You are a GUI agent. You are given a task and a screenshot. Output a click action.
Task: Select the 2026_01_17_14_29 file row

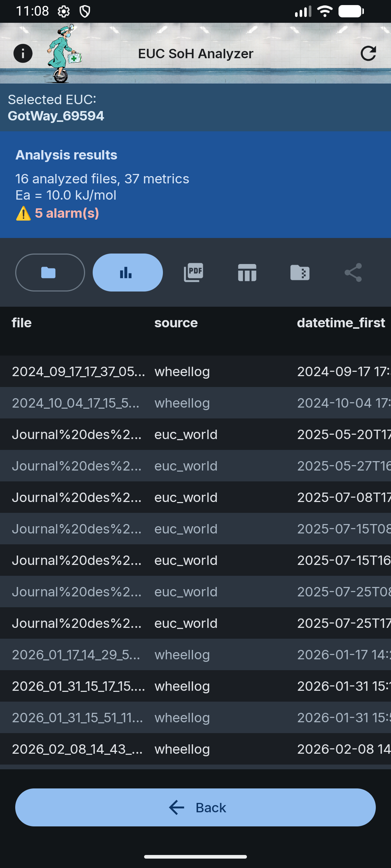pyautogui.click(x=76, y=655)
